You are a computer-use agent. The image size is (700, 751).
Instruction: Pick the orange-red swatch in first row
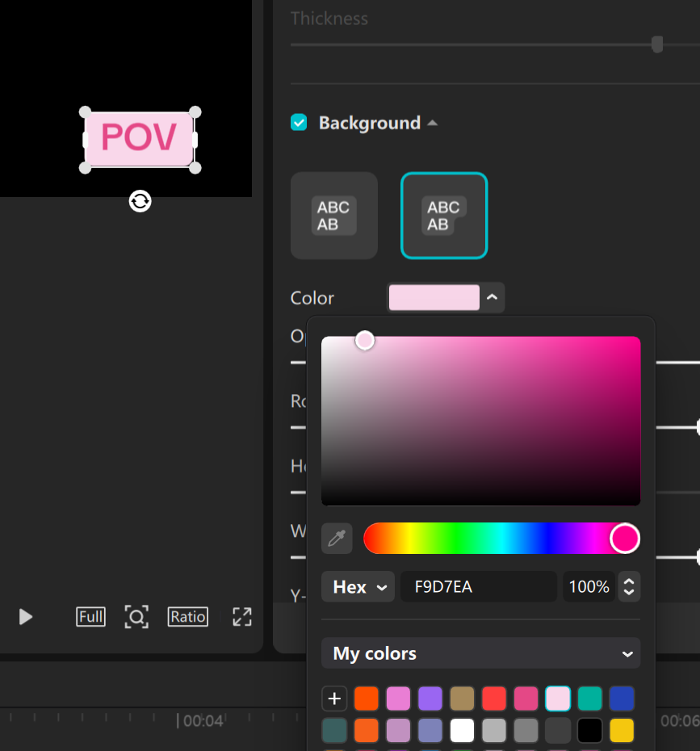point(367,699)
